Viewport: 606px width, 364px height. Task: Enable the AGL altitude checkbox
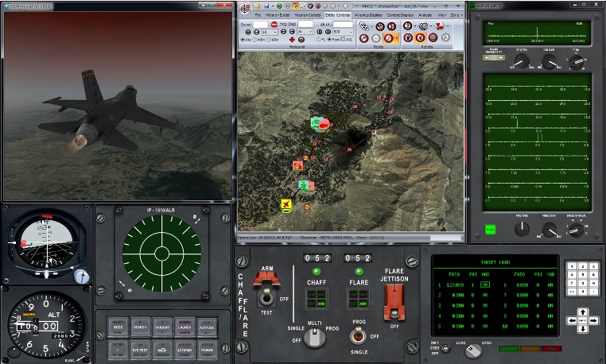(x=343, y=40)
